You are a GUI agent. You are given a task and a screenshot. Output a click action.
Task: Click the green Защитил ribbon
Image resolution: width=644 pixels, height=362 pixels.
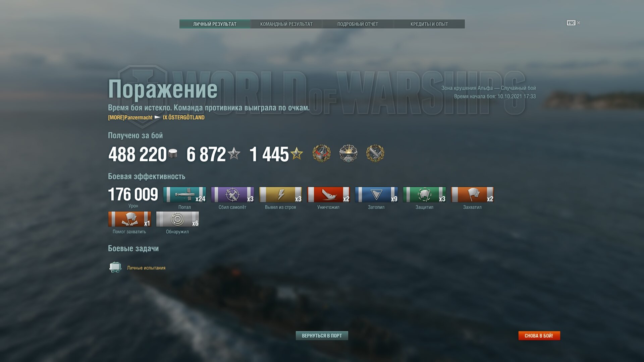(x=424, y=194)
